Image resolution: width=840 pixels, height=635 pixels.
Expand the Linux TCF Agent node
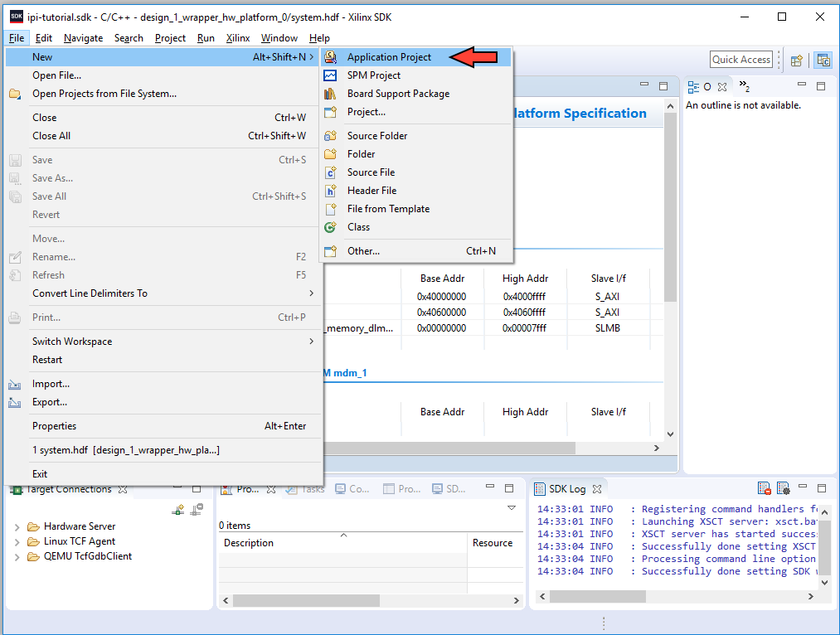pos(17,542)
